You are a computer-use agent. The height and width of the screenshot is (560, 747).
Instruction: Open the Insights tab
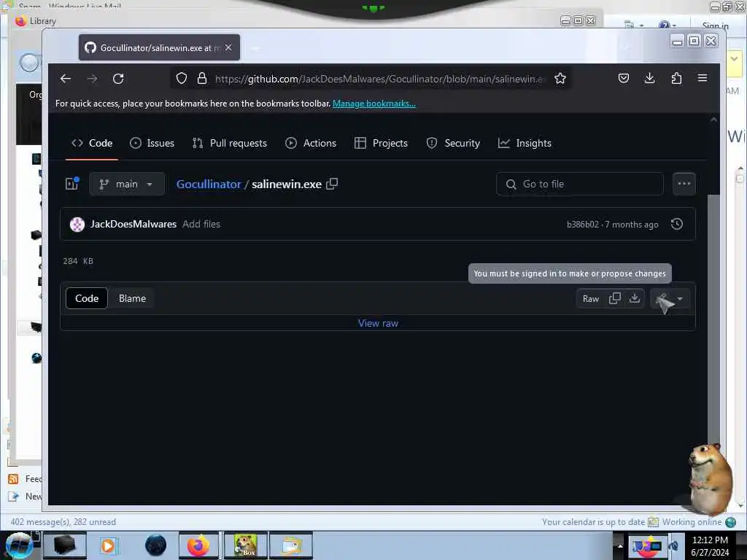click(x=525, y=143)
